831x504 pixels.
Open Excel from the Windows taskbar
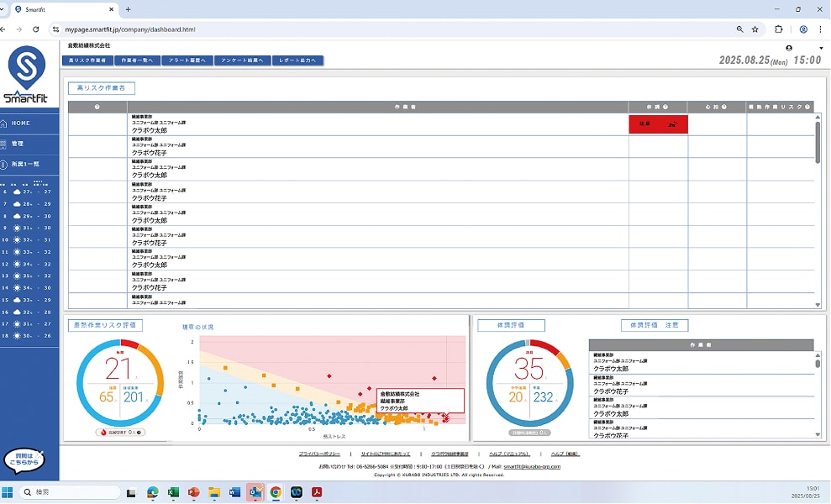point(174,492)
